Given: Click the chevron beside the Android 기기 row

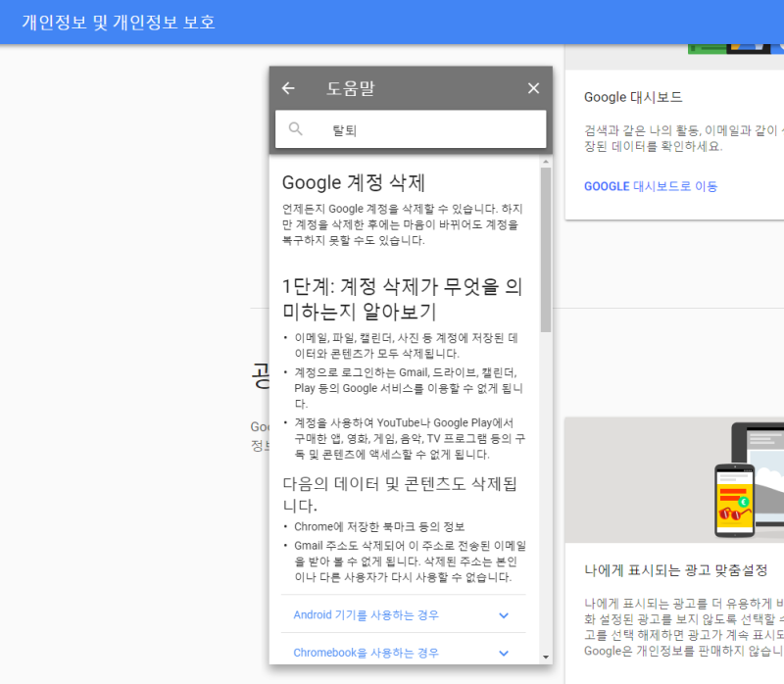Looking at the screenshot, I should (504, 615).
